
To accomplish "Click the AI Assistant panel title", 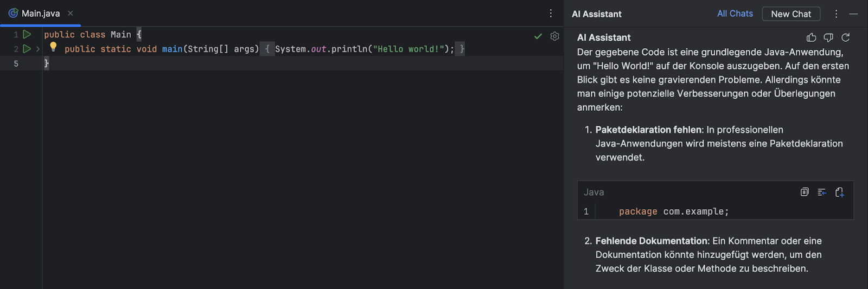I will pyautogui.click(x=596, y=14).
